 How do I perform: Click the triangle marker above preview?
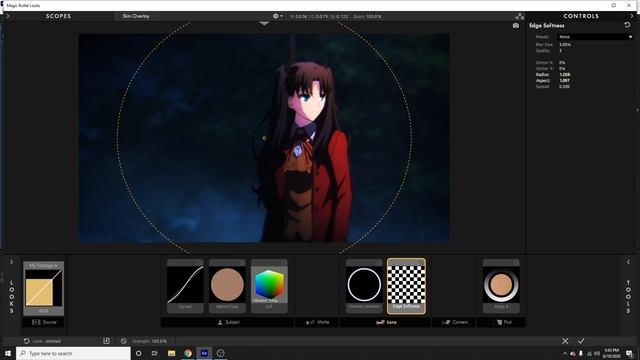click(264, 24)
